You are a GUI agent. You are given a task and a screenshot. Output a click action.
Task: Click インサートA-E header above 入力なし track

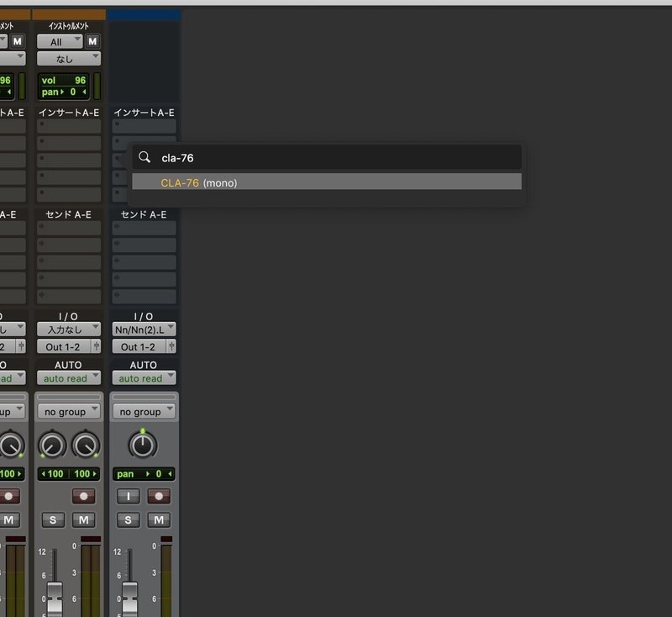point(69,113)
